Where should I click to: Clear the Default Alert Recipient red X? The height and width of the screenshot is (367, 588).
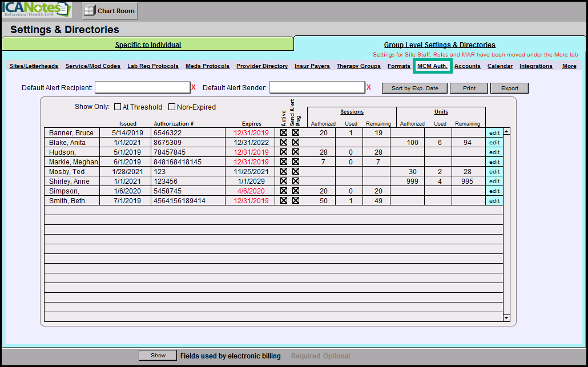194,87
